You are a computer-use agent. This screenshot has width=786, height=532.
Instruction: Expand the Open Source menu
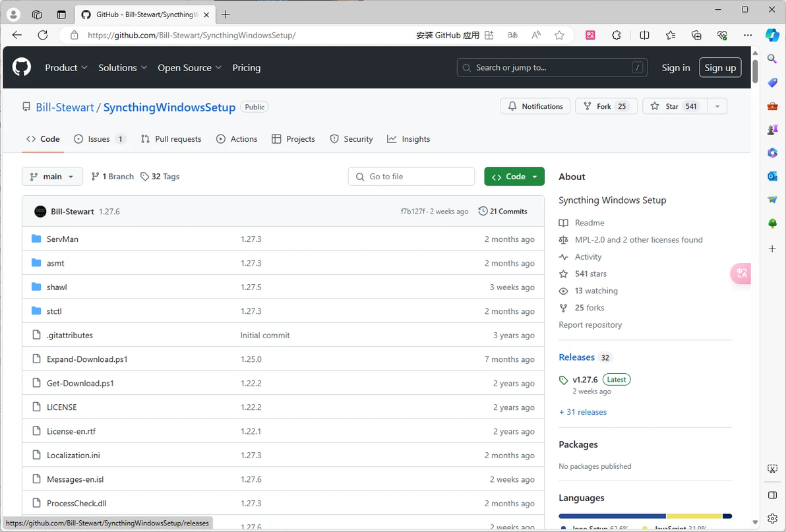click(x=189, y=68)
